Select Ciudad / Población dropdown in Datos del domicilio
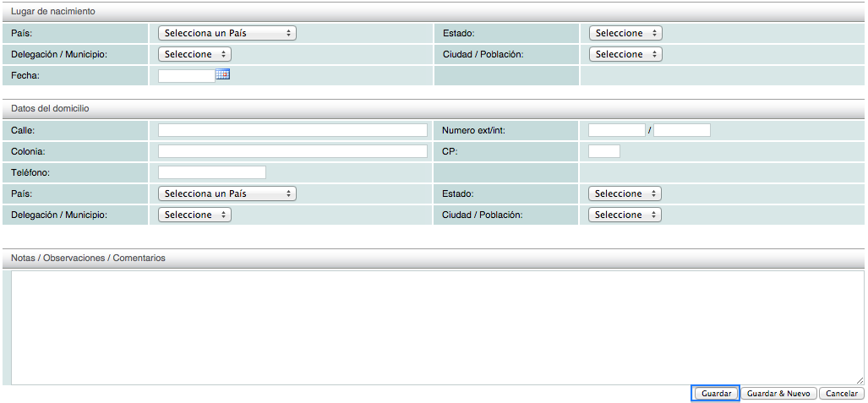 (625, 215)
